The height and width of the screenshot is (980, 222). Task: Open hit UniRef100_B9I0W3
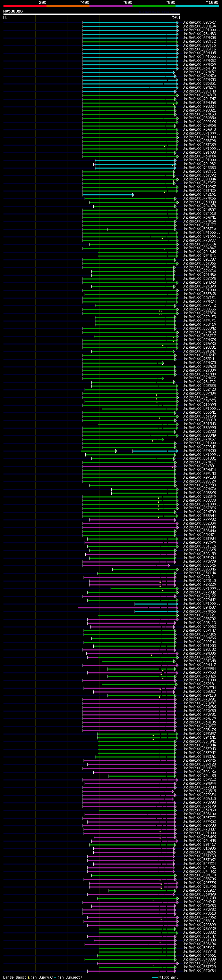[199, 153]
